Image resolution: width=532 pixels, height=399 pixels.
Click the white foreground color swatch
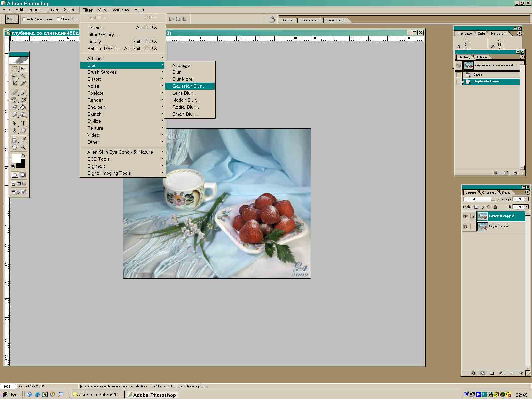tap(16, 159)
